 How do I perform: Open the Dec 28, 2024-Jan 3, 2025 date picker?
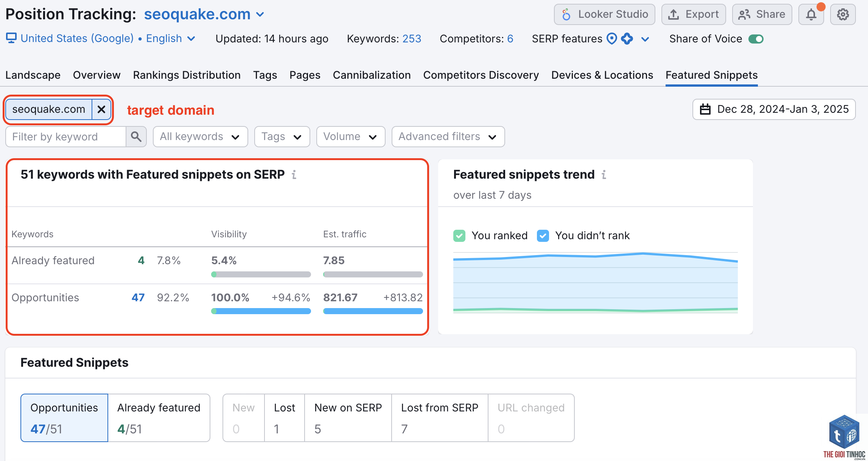point(774,109)
